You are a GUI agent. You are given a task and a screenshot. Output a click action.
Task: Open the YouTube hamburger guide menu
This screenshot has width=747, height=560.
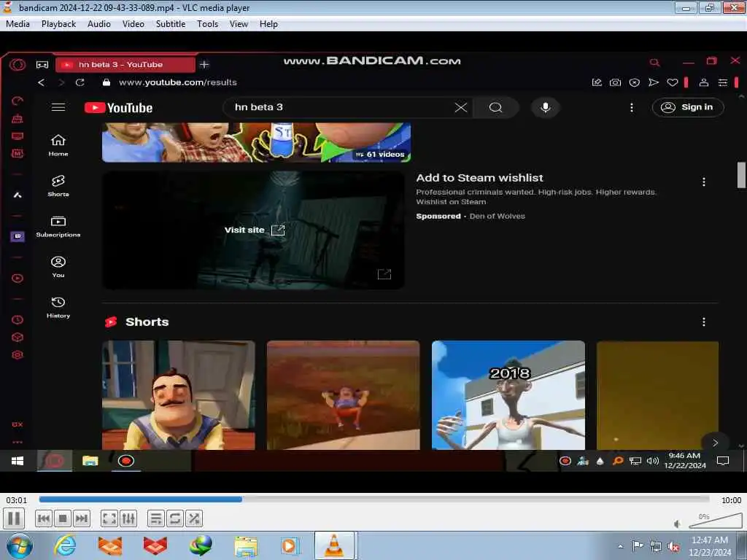[x=58, y=107]
